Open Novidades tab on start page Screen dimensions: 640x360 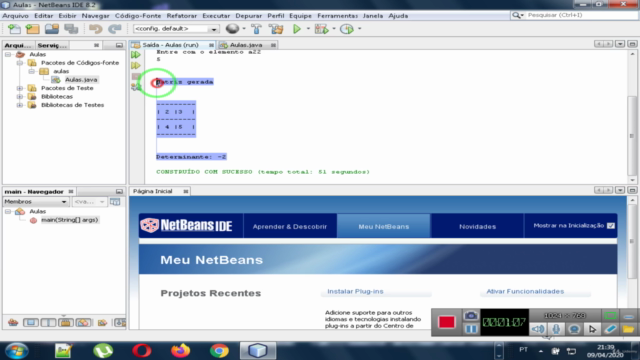coord(478,227)
